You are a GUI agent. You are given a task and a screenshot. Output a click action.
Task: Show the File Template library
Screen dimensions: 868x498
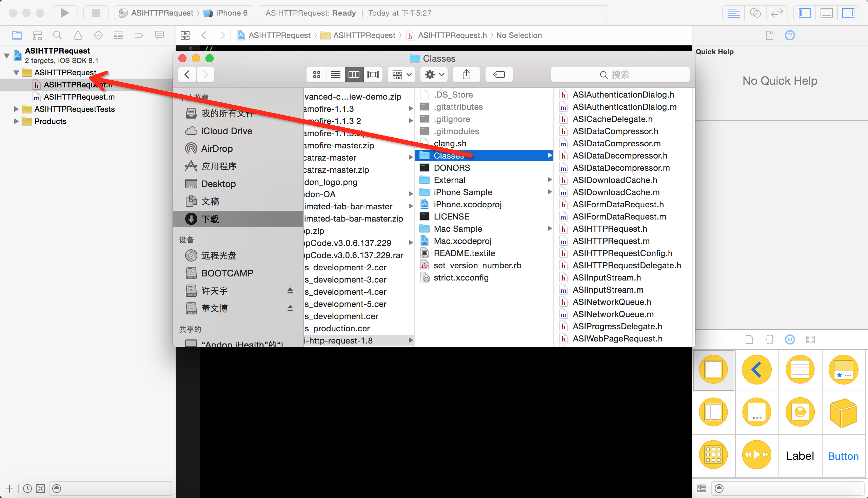point(749,339)
